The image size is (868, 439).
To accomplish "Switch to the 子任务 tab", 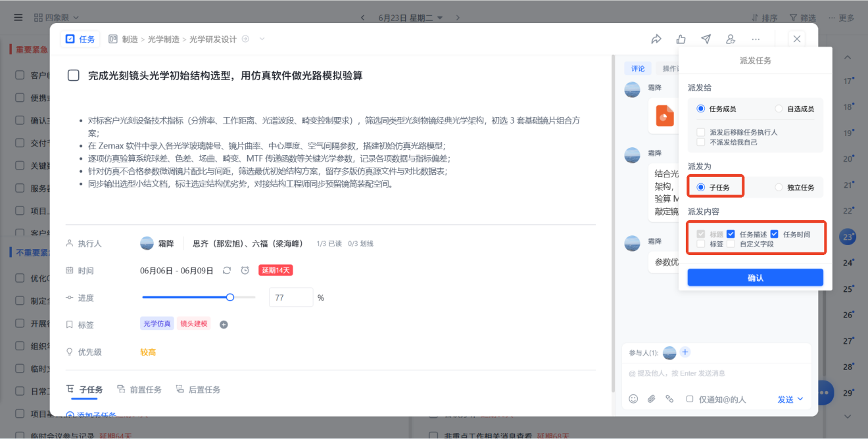I will [x=84, y=390].
